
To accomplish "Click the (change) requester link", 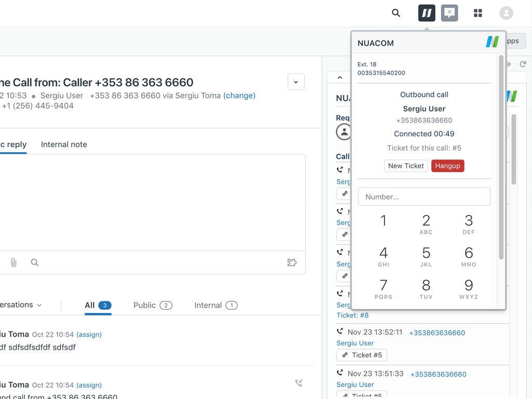I will click(240, 96).
